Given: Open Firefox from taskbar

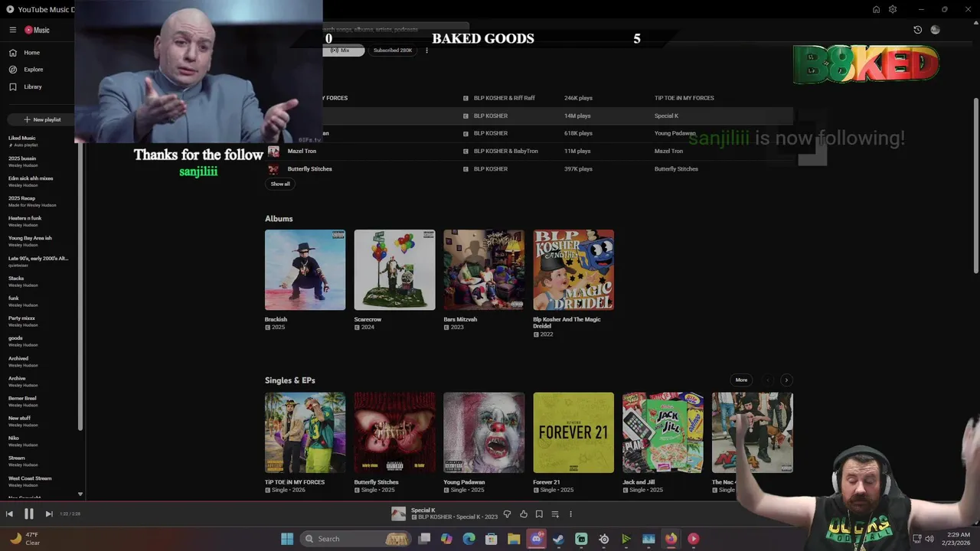Looking at the screenshot, I should 671,539.
